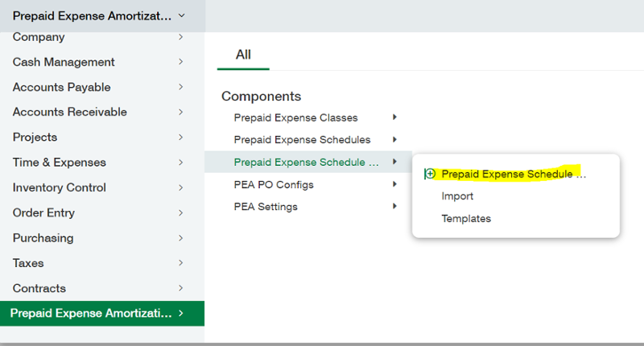
Task: Expand the PEA PO Configs arrow
Action: coord(394,184)
